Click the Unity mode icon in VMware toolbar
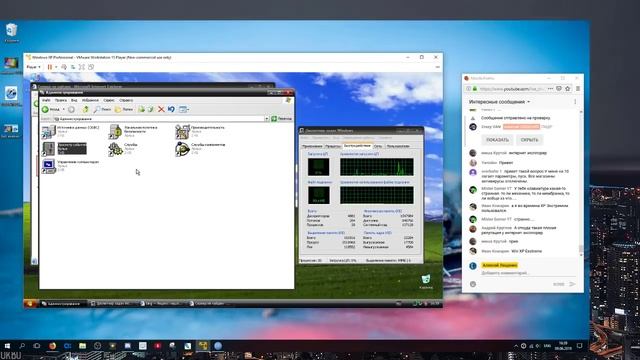The image size is (640, 360). point(91,67)
